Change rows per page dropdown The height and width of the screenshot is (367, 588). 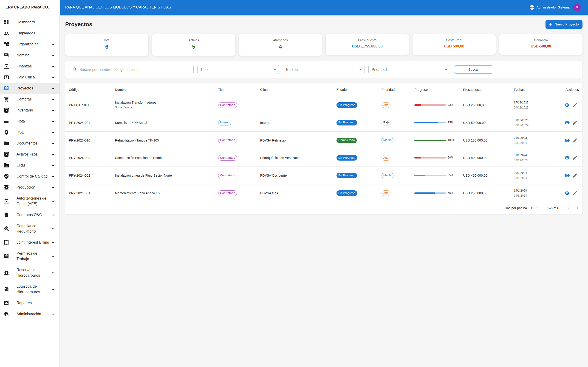534,208
